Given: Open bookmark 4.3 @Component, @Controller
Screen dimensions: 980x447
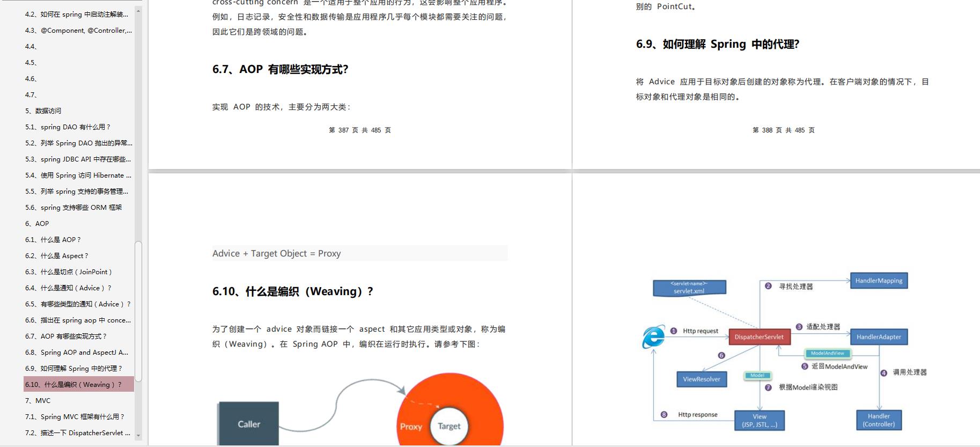Looking at the screenshot, I should [78, 31].
